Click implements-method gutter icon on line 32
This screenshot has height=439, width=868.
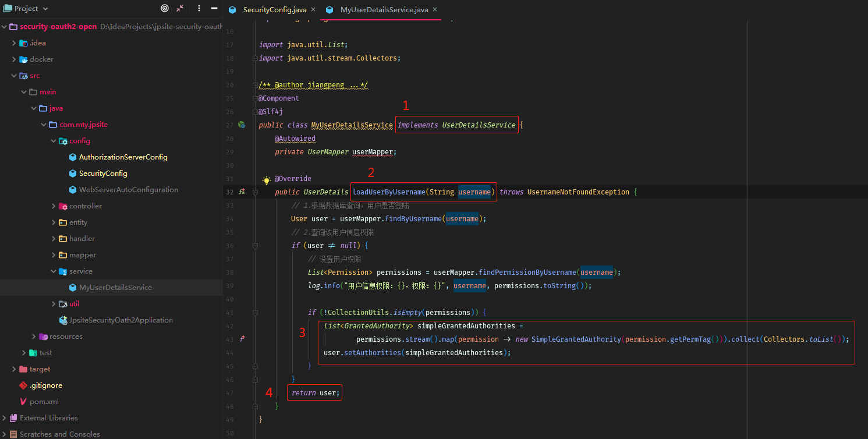point(242,192)
